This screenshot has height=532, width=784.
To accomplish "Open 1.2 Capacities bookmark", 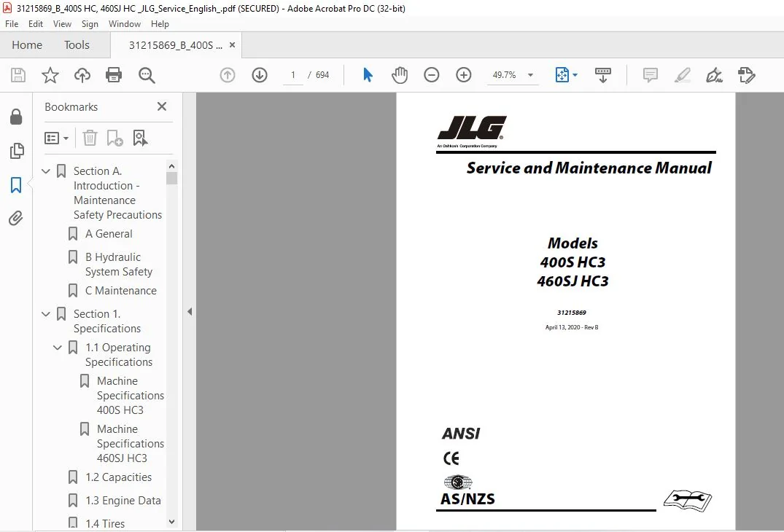I will coord(118,477).
